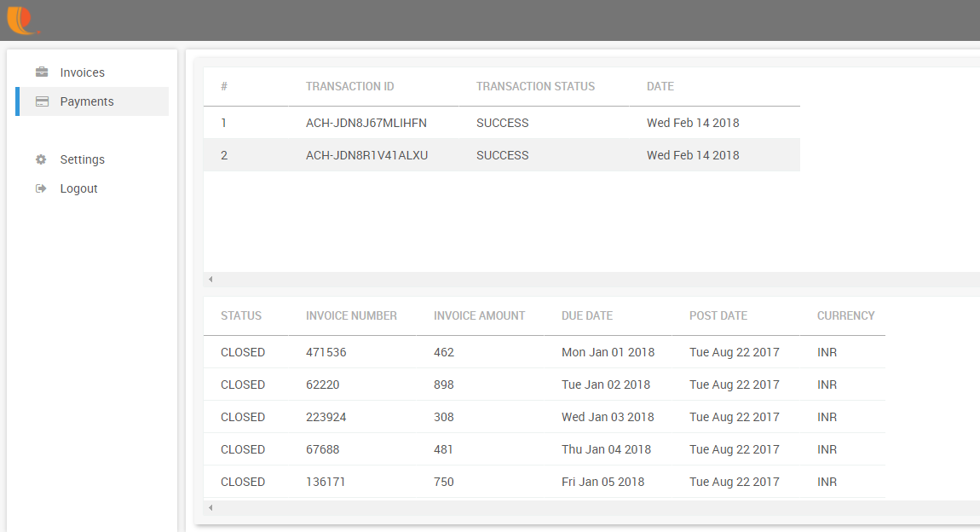Click the credit card icon beside Payments
980x532 pixels.
[42, 101]
